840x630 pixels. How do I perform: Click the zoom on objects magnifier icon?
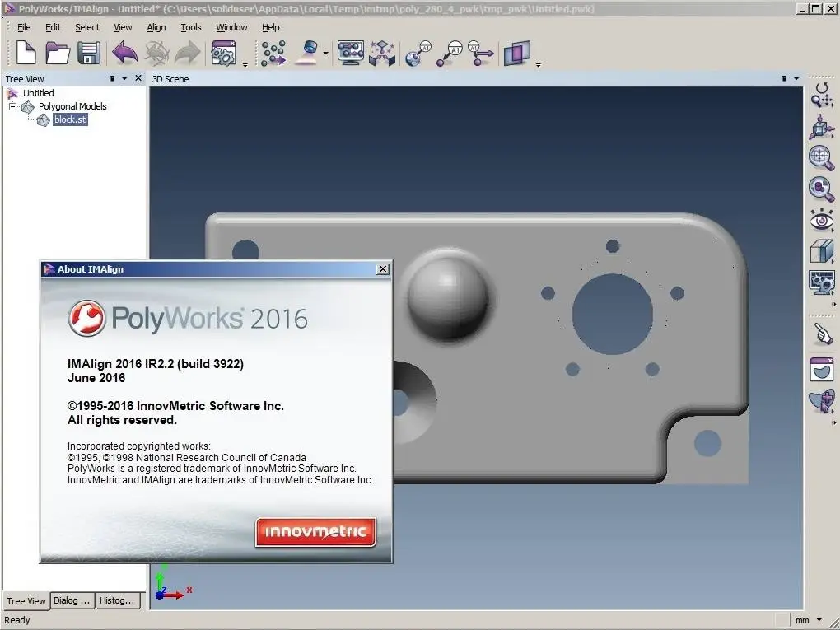(822, 189)
